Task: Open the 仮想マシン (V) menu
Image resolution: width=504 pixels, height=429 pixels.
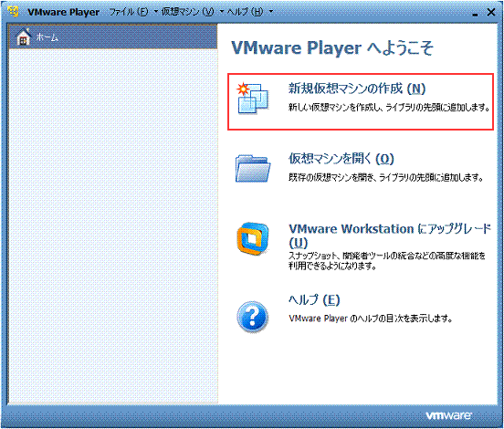Action: pyautogui.click(x=188, y=12)
